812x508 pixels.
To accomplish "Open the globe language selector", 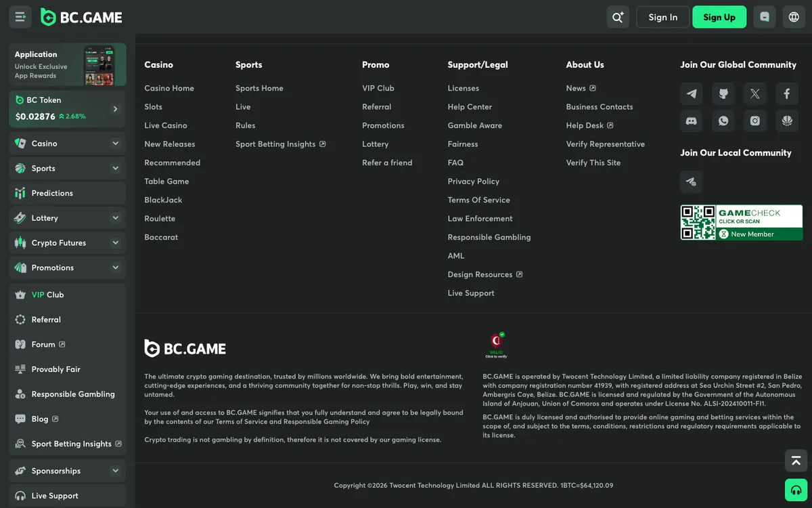I will click(794, 17).
